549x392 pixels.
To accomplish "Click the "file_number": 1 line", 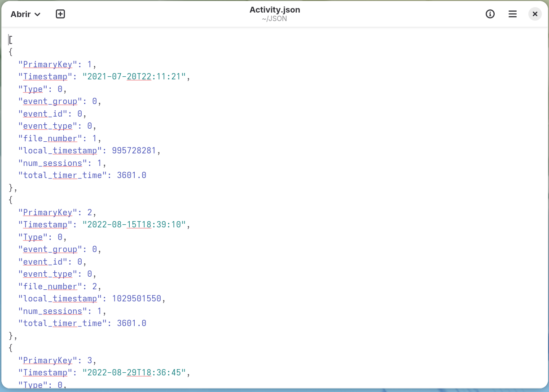I will pos(60,139).
